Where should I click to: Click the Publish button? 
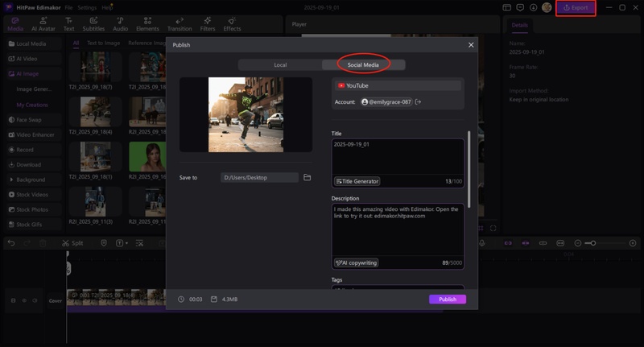coord(448,299)
